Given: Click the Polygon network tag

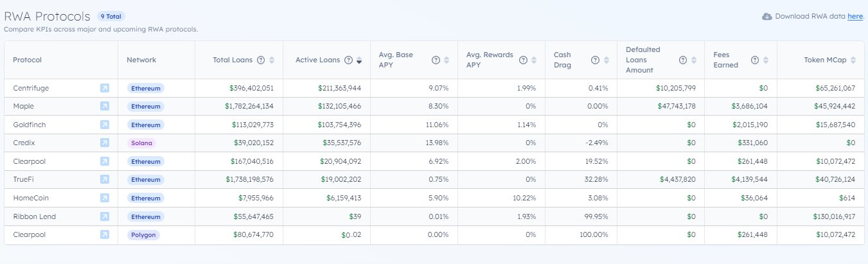Looking at the screenshot, I should coord(143,235).
